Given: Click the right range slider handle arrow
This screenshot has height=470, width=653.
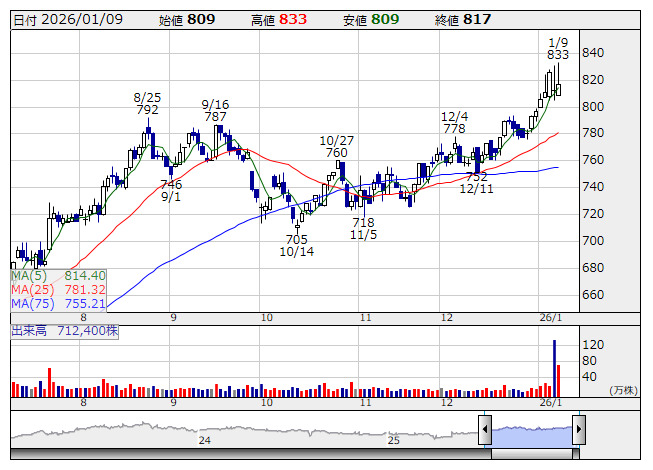Looking at the screenshot, I should pyautogui.click(x=578, y=429).
